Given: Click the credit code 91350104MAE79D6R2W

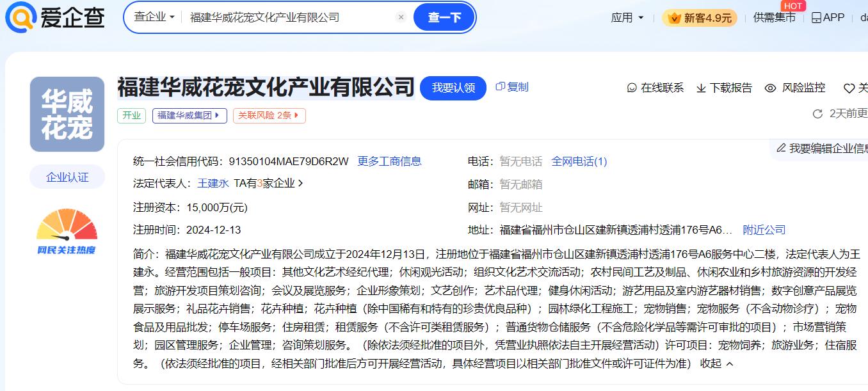Looking at the screenshot, I should pyautogui.click(x=289, y=161).
